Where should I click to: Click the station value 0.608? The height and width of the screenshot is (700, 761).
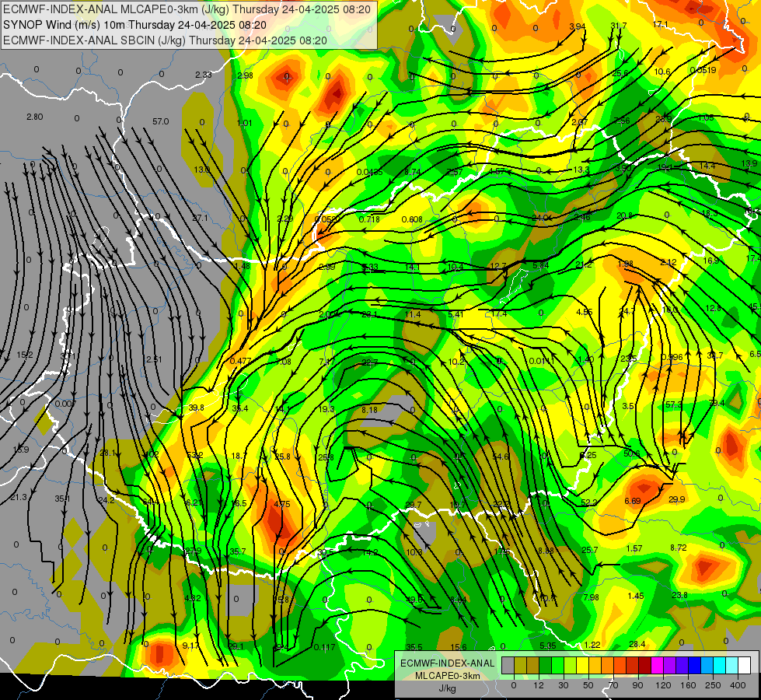412,219
